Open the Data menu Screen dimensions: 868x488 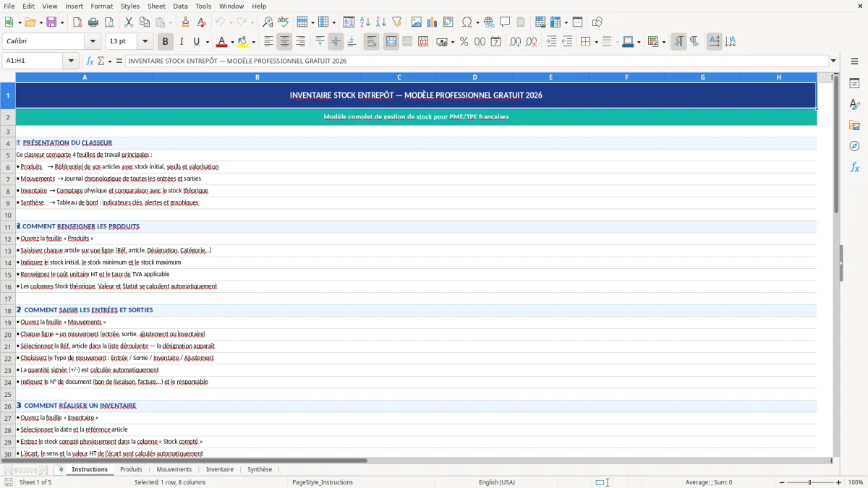tap(180, 6)
